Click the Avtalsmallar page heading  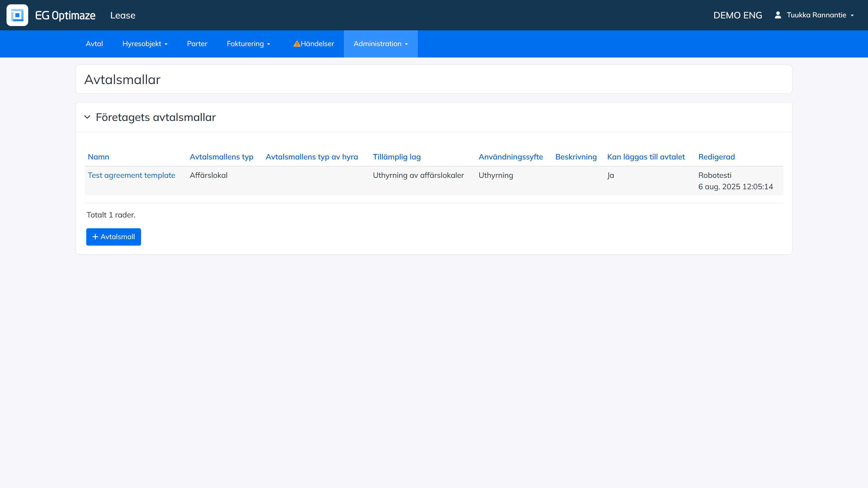[x=122, y=79]
